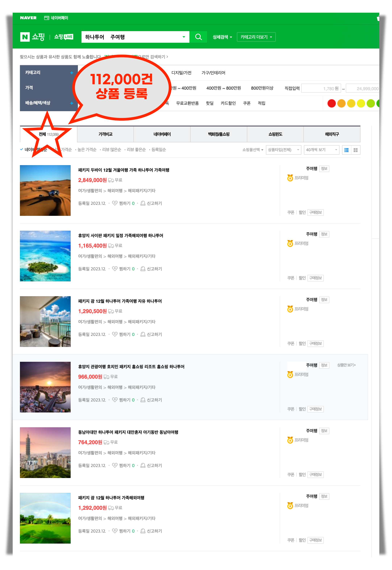Image resolution: width=392 pixels, height=570 pixels.
Task: Open the 상품타입(전체) dropdown
Action: click(283, 150)
